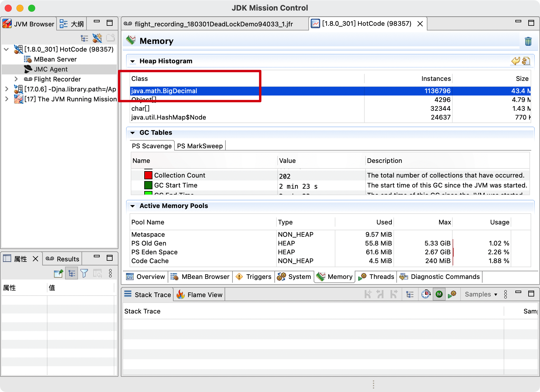Click the clock icon in Stack Trace toolbar
Image resolution: width=540 pixels, height=392 pixels.
point(426,294)
